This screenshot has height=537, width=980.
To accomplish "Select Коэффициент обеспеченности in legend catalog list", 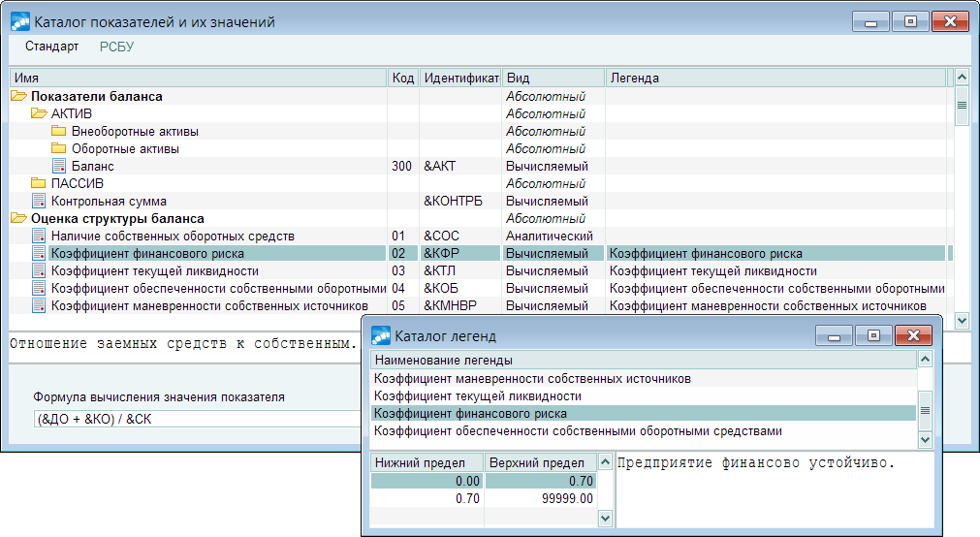I will pyautogui.click(x=643, y=431).
